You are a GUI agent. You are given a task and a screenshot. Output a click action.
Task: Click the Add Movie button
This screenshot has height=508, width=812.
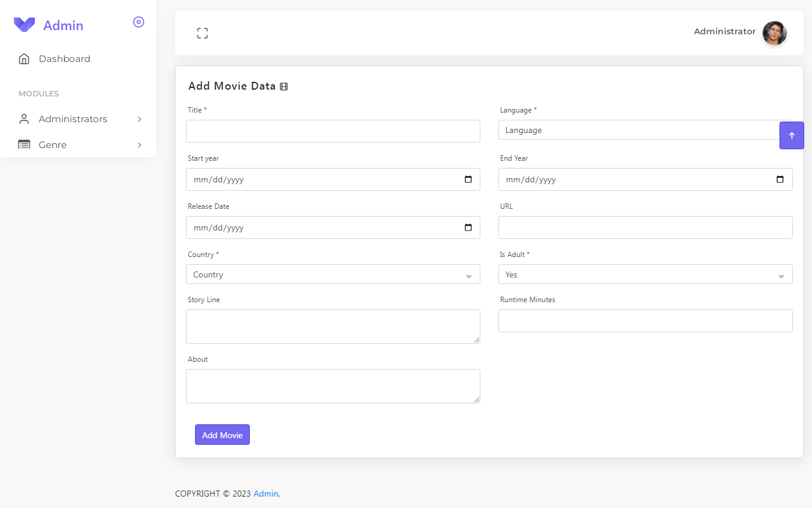[x=222, y=434]
